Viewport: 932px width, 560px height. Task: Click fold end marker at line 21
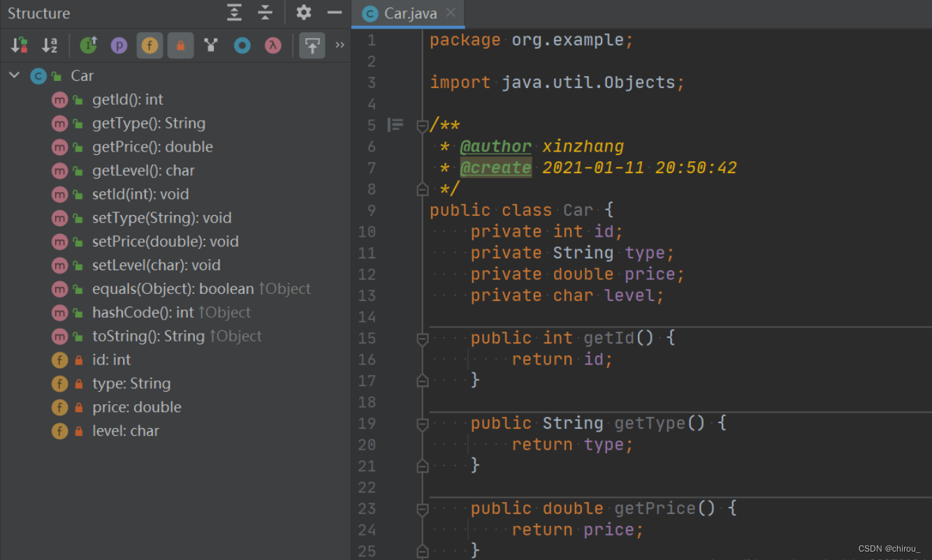click(422, 466)
